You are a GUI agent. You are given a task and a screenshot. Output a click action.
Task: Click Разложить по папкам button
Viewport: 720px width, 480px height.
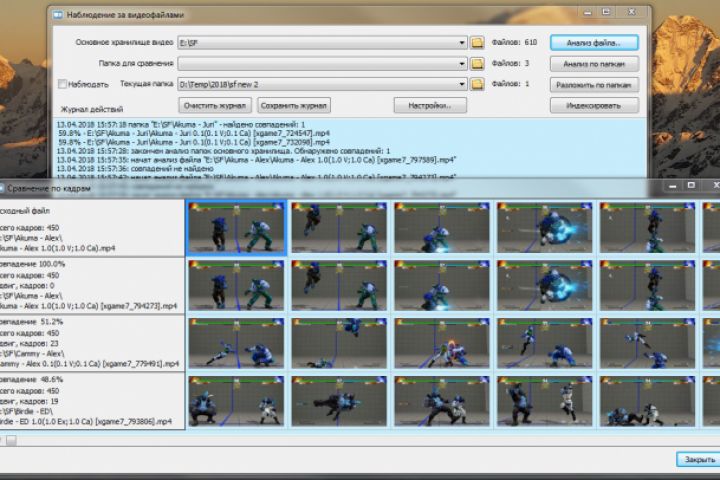tap(594, 85)
